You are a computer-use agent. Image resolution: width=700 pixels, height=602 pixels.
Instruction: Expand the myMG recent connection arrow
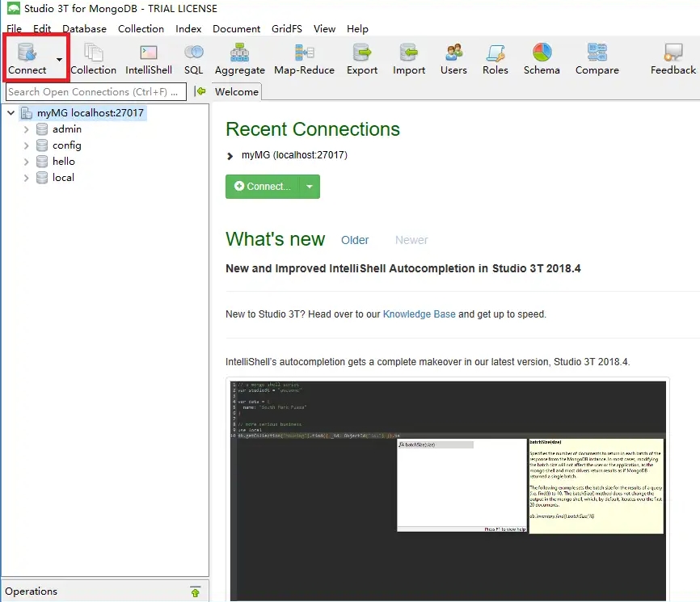point(230,156)
